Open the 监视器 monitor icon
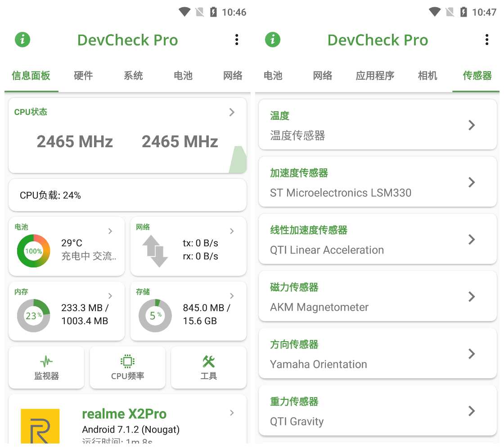 coord(46,362)
